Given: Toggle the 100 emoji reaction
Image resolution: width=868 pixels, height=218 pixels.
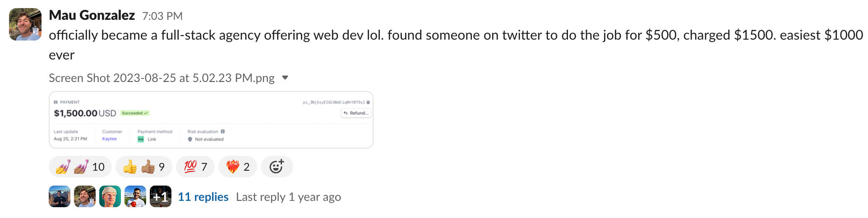Looking at the screenshot, I should 195,167.
